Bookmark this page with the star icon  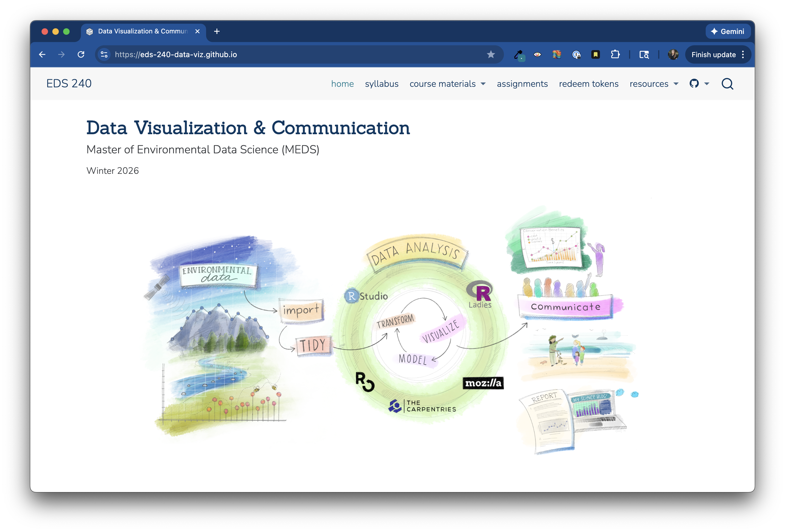coord(491,54)
